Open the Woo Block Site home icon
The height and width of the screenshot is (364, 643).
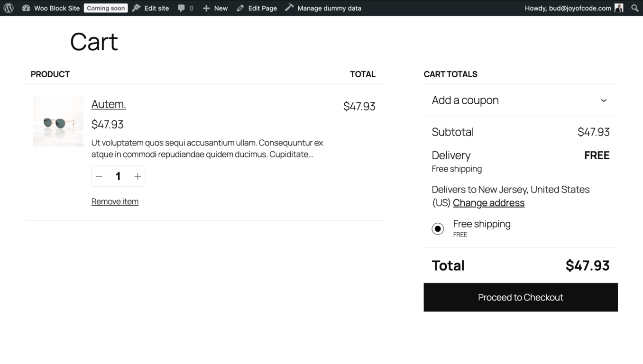pos(26,8)
